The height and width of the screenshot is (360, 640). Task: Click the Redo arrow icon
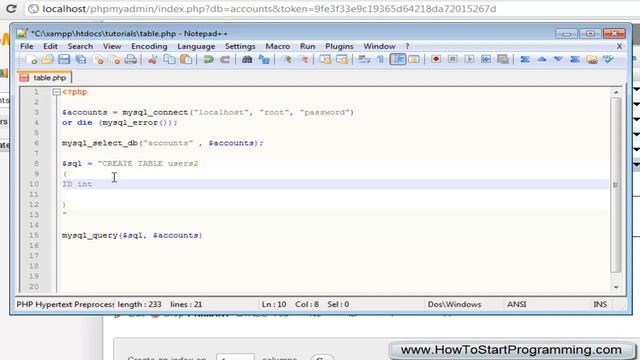[x=225, y=60]
